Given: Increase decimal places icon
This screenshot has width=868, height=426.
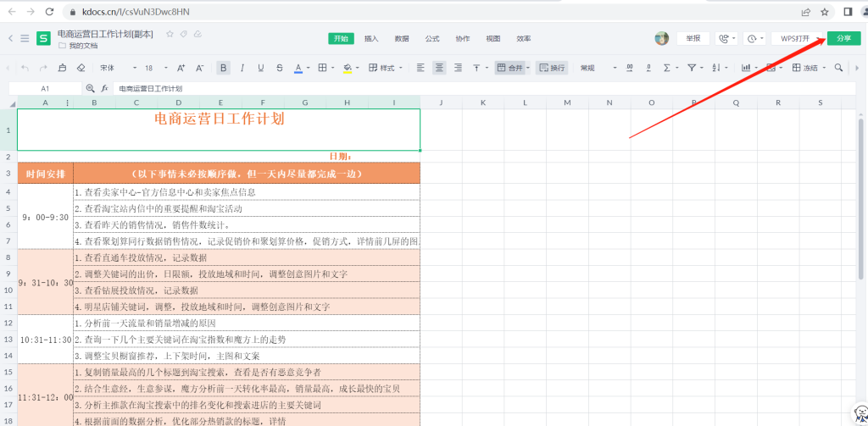Looking at the screenshot, I should [x=630, y=68].
